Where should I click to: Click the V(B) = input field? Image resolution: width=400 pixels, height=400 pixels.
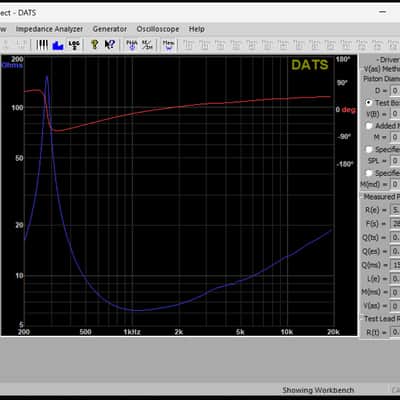click(x=395, y=114)
